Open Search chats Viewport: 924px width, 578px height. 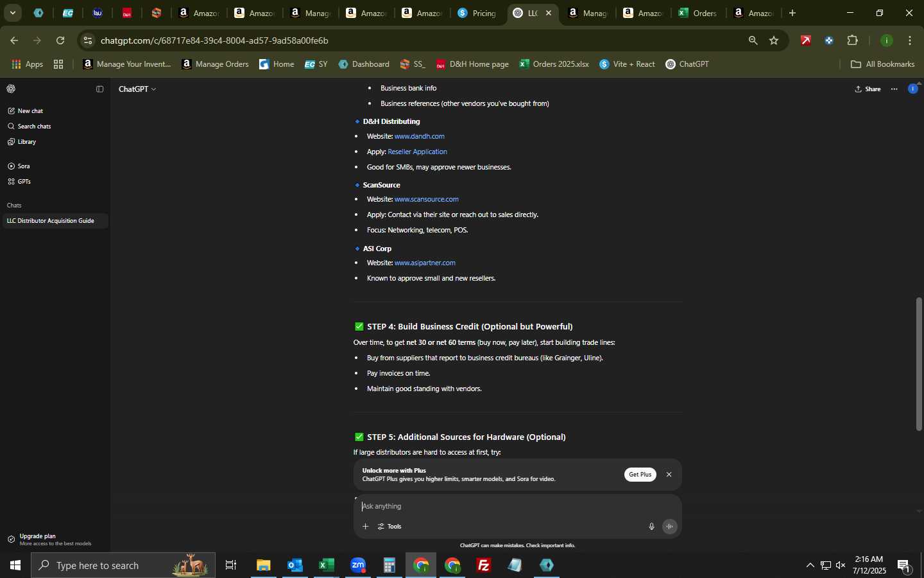(30, 127)
